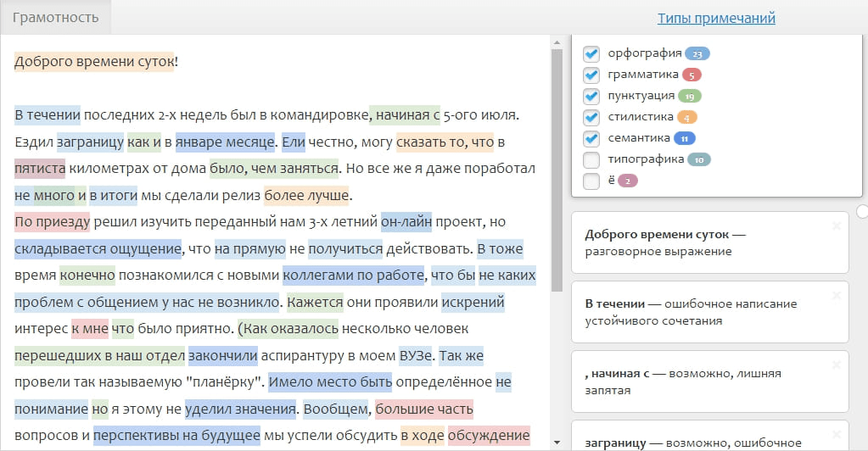The width and height of the screenshot is (868, 451).
Task: Close the ", начиная с" note card
Action: (x=837, y=365)
